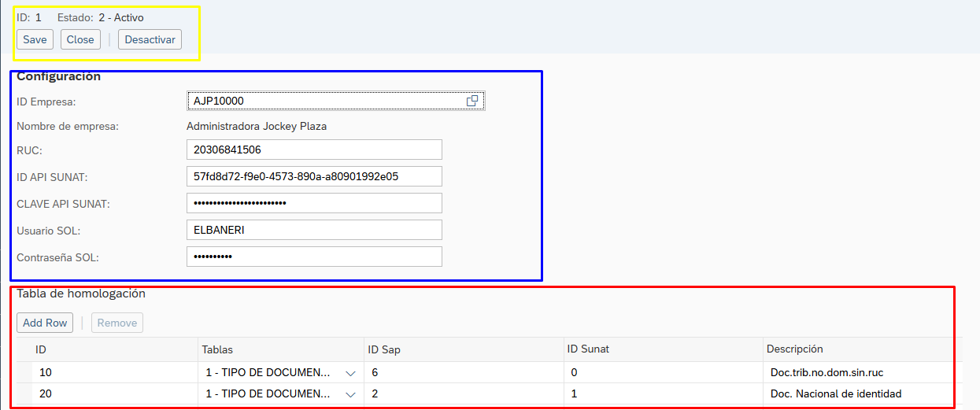Sort by the ID column header
Image resolution: width=980 pixels, height=410 pixels.
[x=42, y=349]
